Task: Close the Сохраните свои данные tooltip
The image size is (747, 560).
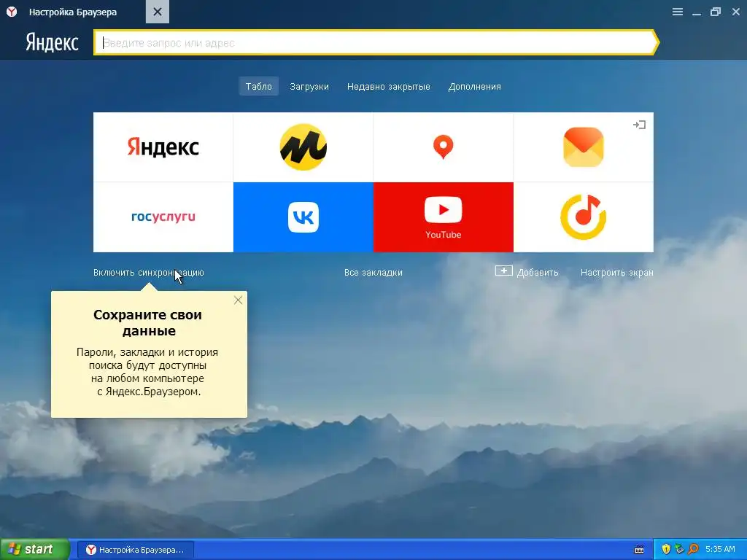Action: (239, 300)
